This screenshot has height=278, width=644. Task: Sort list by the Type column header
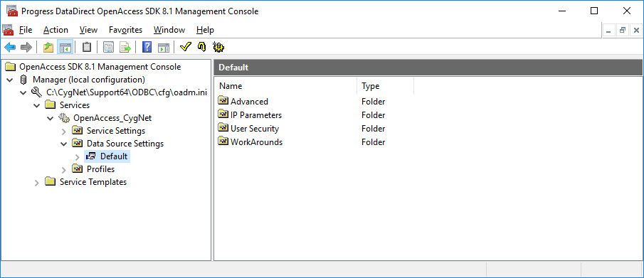pyautogui.click(x=385, y=86)
